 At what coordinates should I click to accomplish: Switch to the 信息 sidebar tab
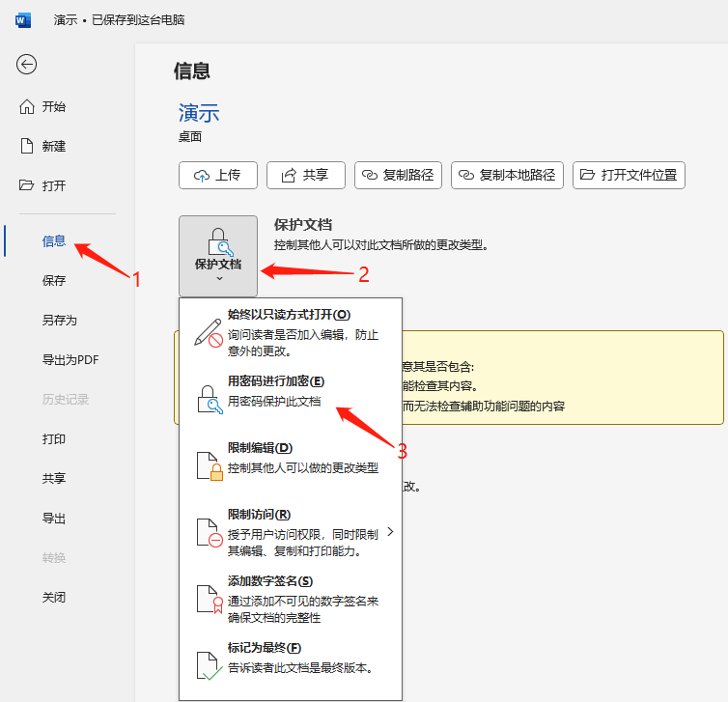point(54,241)
